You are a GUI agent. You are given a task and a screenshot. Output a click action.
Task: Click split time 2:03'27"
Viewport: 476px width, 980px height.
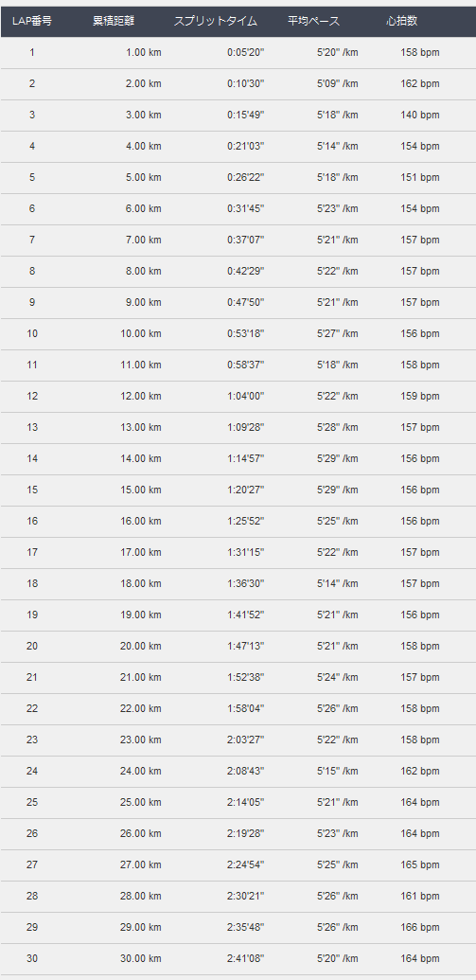(x=246, y=740)
